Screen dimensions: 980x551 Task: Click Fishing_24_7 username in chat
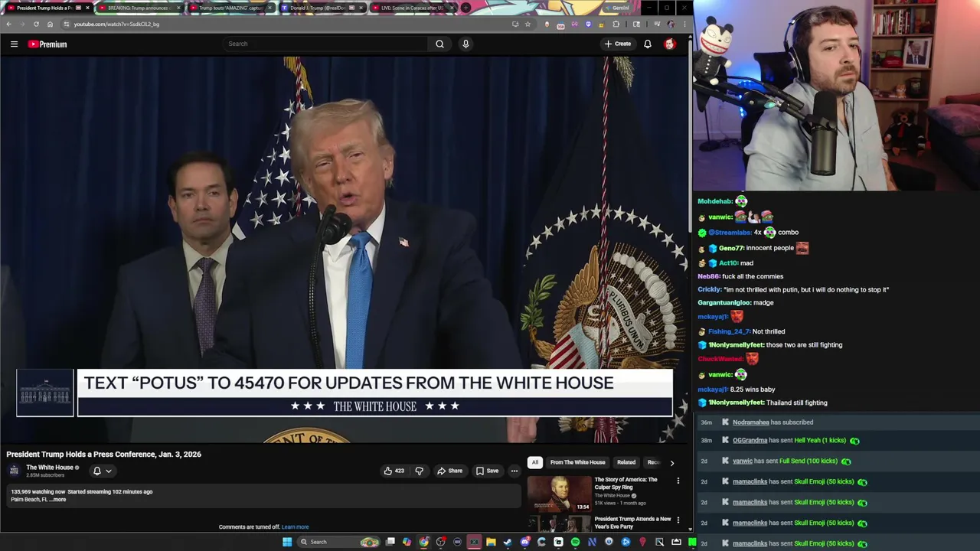[729, 331]
